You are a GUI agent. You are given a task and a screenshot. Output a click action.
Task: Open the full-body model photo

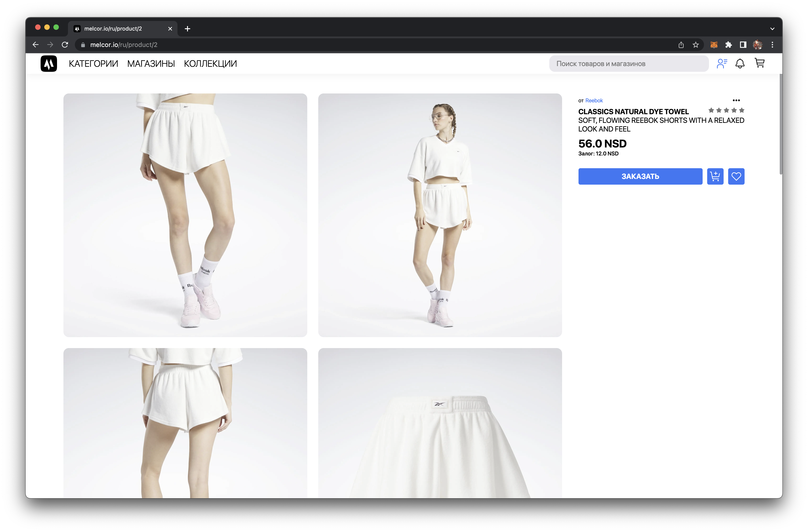tap(440, 215)
